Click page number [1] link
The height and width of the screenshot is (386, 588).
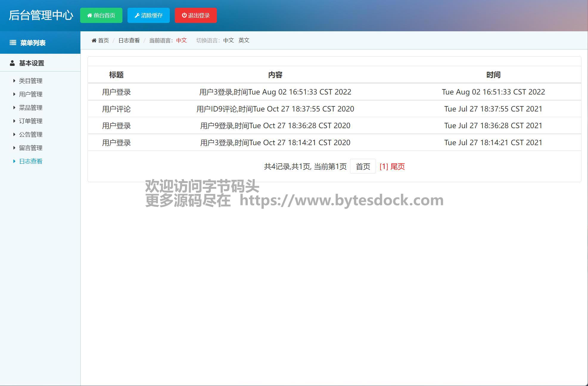click(x=384, y=167)
